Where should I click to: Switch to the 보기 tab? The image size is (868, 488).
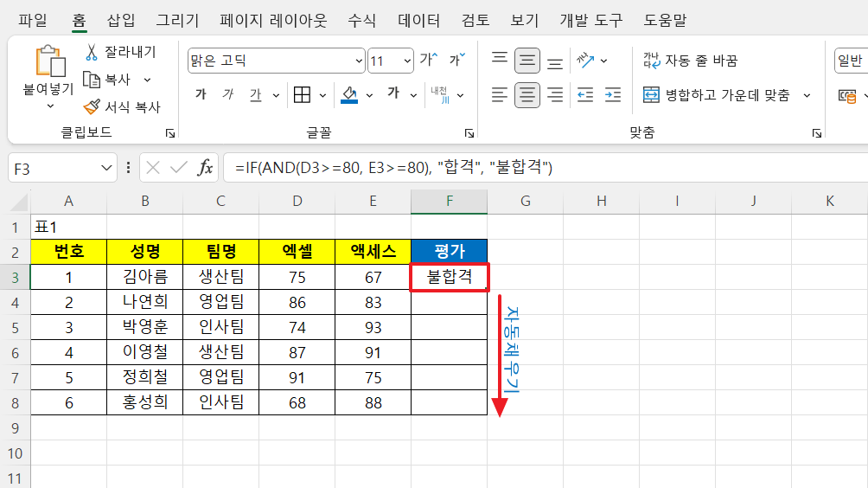(524, 21)
